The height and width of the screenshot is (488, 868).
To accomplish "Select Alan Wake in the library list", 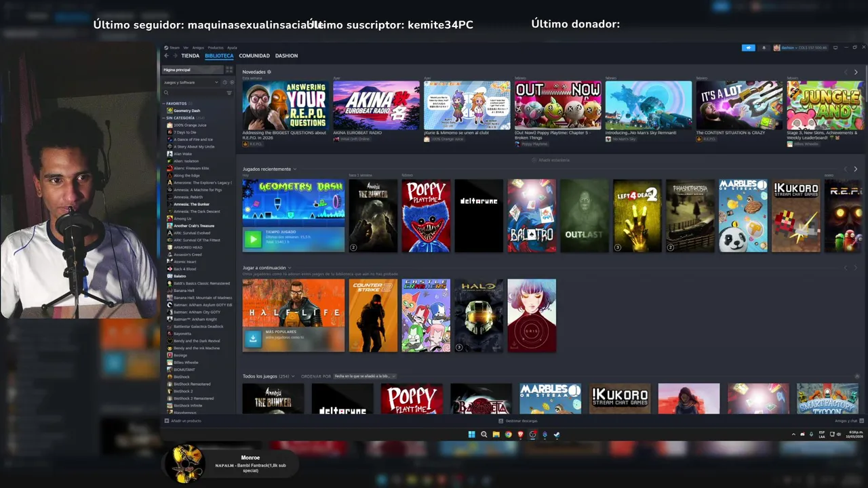I will 182,154.
